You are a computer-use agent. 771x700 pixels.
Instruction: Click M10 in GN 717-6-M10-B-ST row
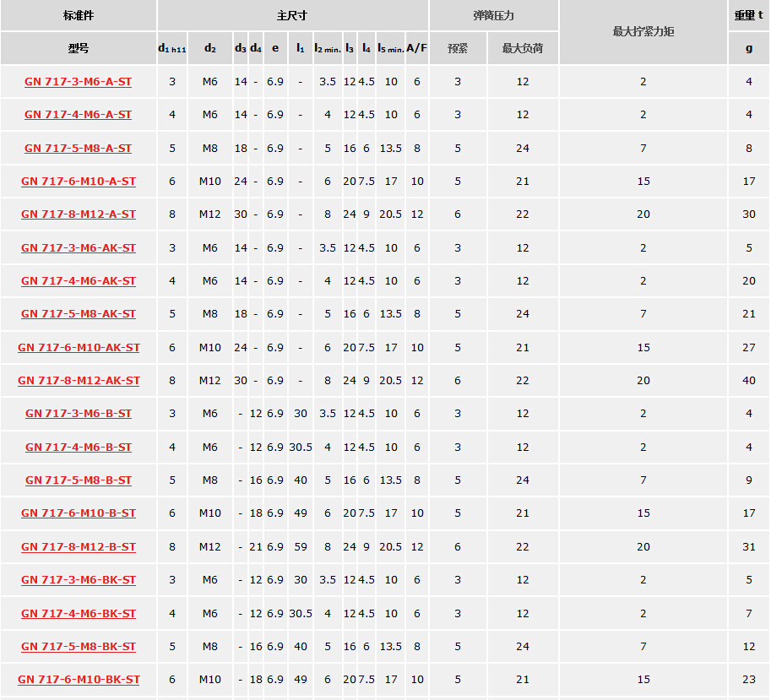pos(210,513)
